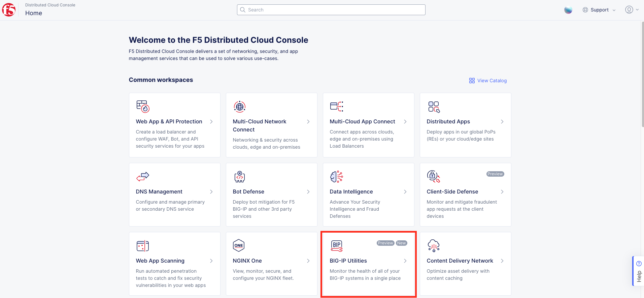Click the F5 logo in header

tap(9, 10)
